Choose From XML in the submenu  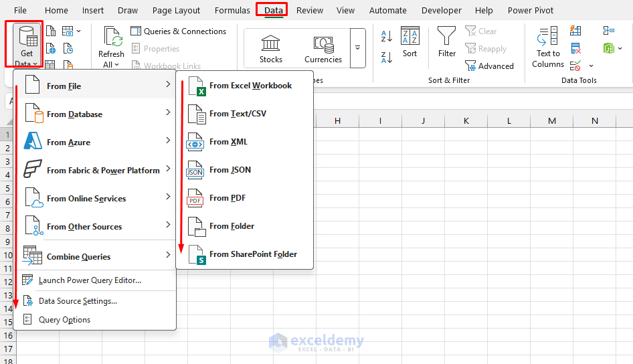(x=245, y=142)
